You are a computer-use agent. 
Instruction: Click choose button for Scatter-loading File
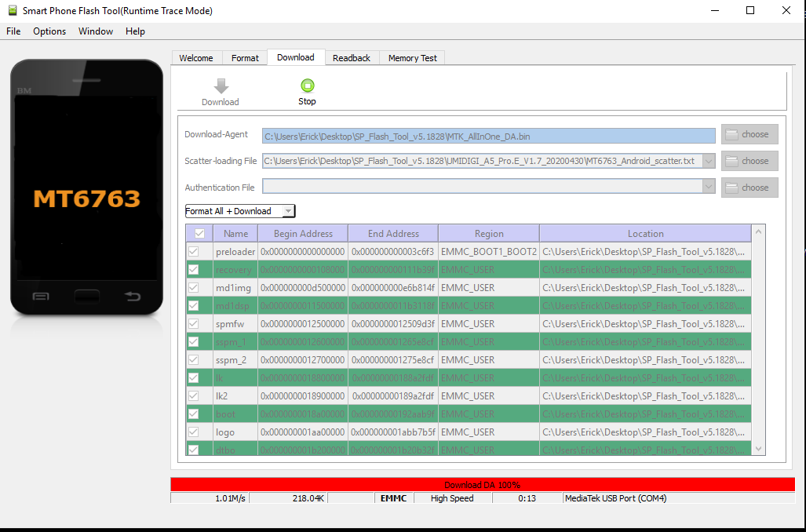(749, 161)
